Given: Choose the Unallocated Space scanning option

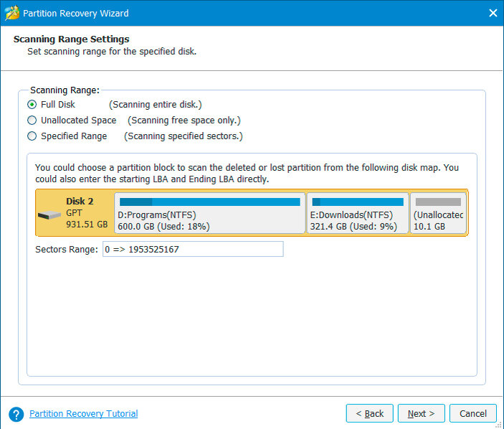Looking at the screenshot, I should 32,121.
